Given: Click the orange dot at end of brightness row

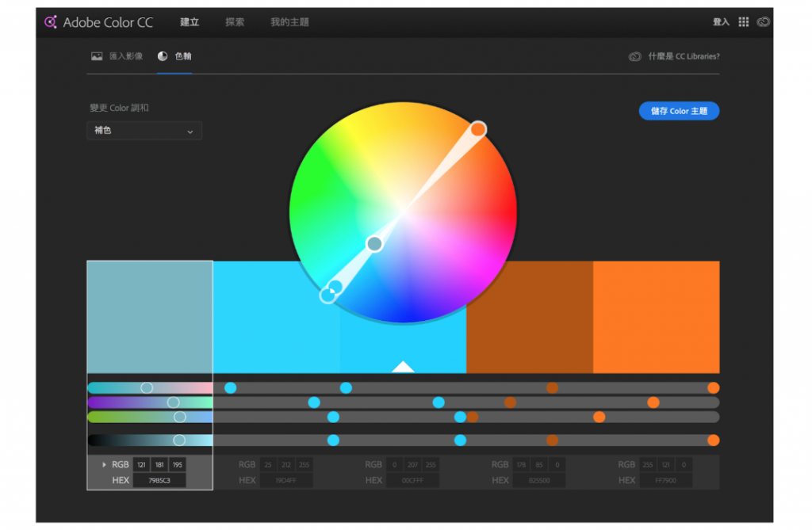Looking at the screenshot, I should [713, 440].
